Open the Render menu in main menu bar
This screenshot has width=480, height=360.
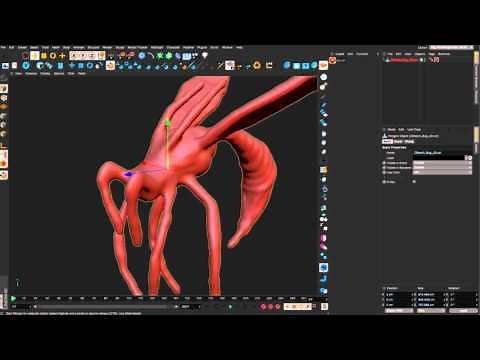[107, 47]
